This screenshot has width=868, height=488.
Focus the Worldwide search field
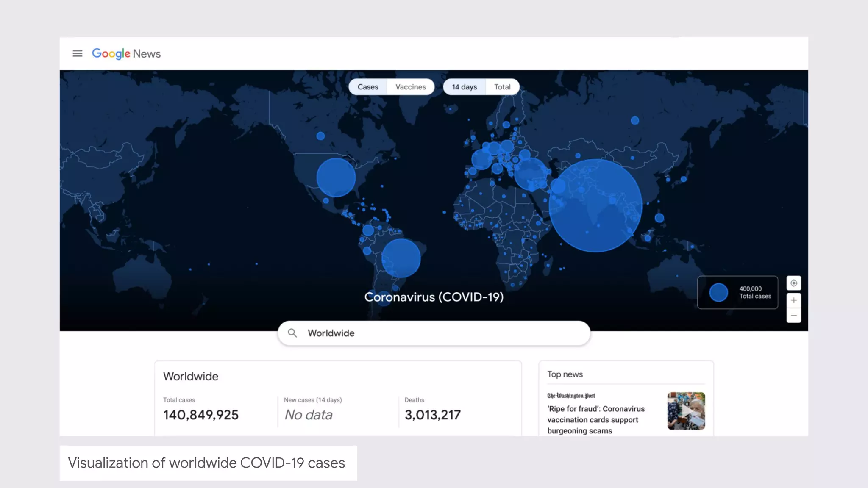pyautogui.click(x=434, y=333)
